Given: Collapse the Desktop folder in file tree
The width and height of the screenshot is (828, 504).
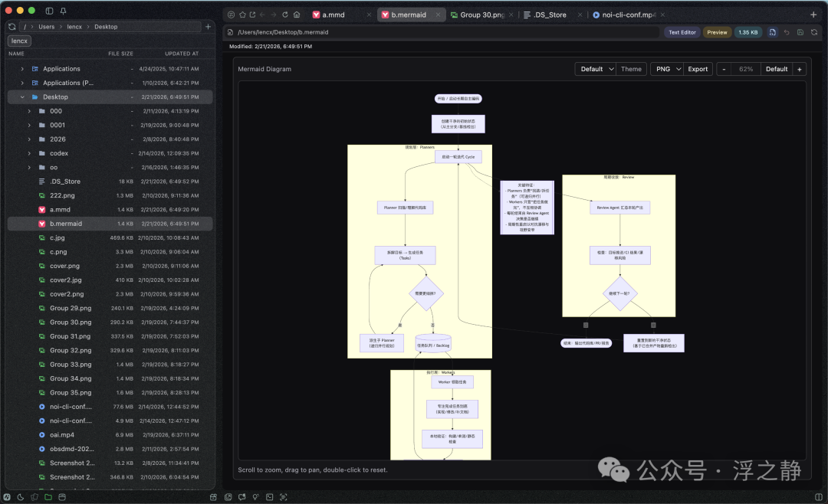Looking at the screenshot, I should 22,97.
